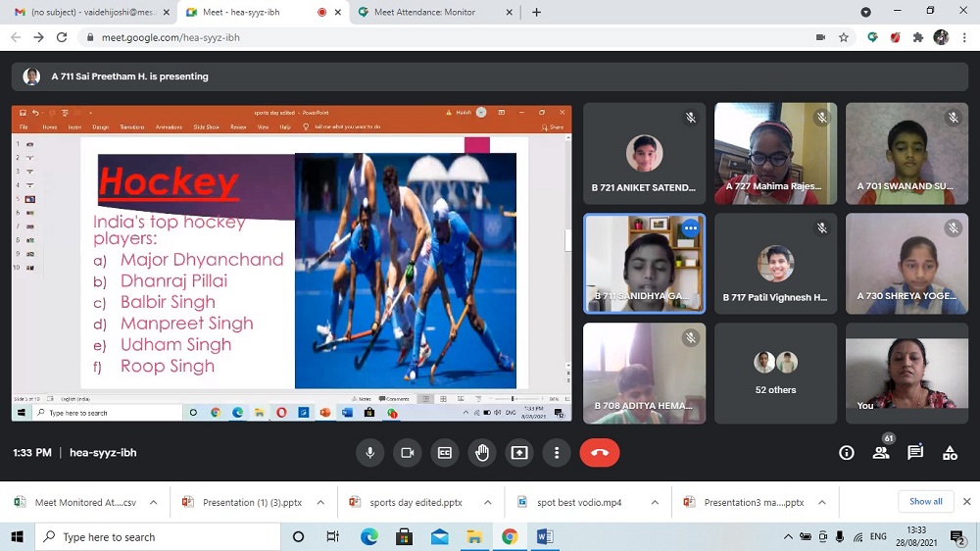This screenshot has height=551, width=980.
Task: Click the Windows taskbar search box
Action: (x=157, y=537)
